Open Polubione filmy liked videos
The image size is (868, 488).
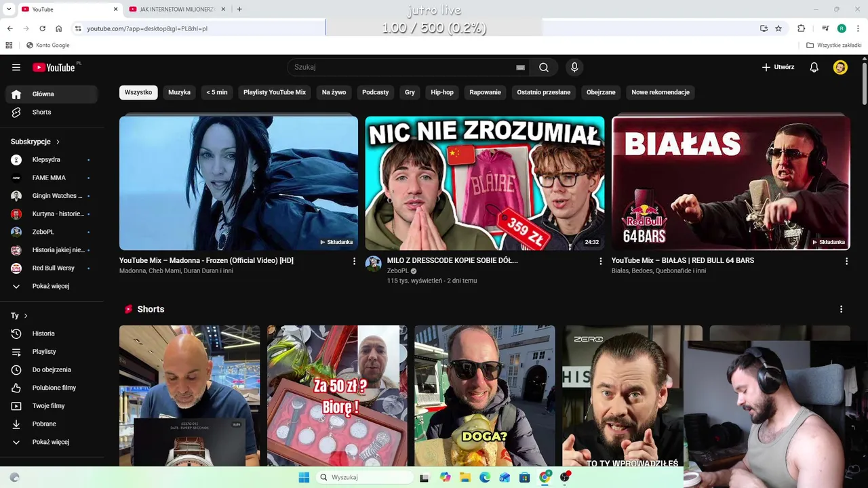pyautogui.click(x=52, y=388)
